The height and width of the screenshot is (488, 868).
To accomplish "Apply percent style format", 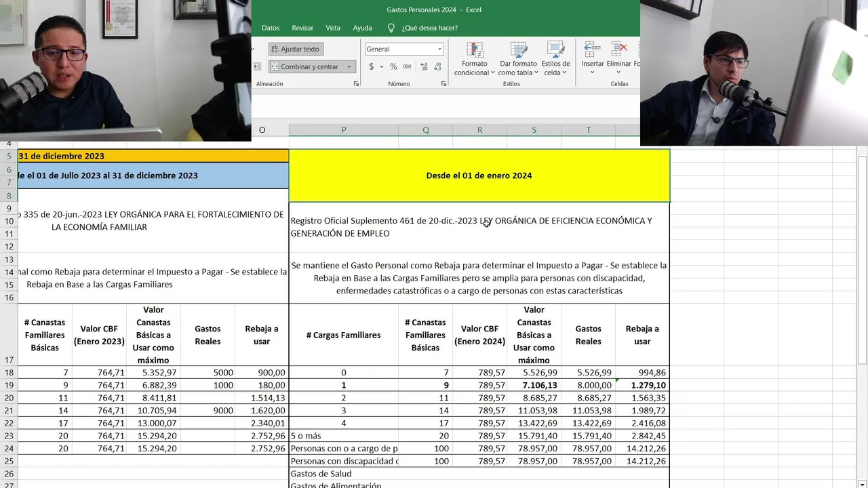I will (x=393, y=66).
